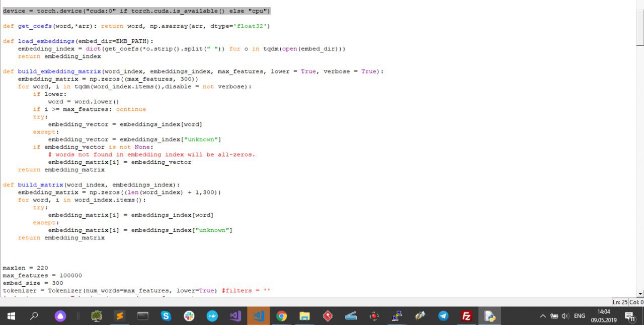
Task: Click the 'embed_size = 300' line
Action: (x=33, y=283)
